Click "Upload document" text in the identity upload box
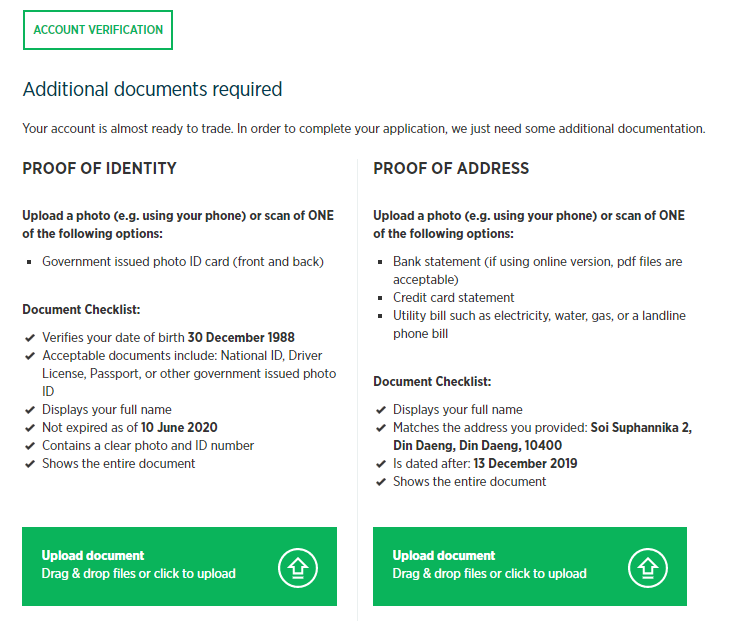 93,555
